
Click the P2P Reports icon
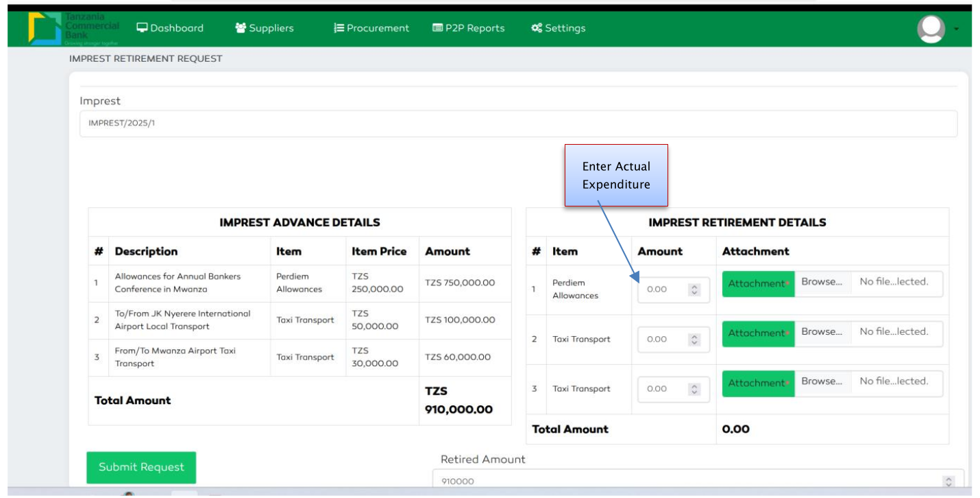click(x=437, y=28)
